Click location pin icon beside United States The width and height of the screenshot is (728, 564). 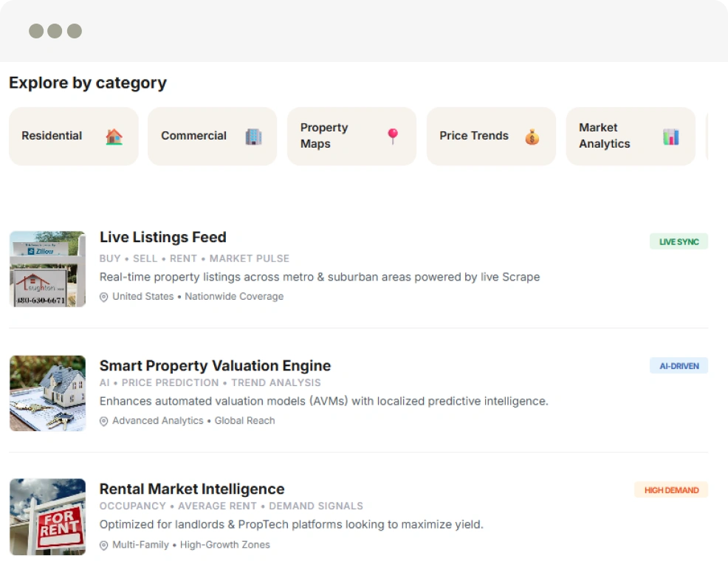(104, 297)
